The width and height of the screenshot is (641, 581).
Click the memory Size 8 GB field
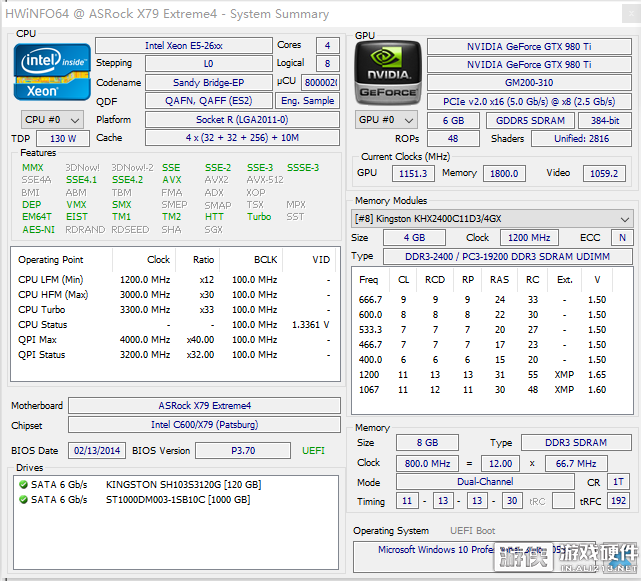(427, 442)
